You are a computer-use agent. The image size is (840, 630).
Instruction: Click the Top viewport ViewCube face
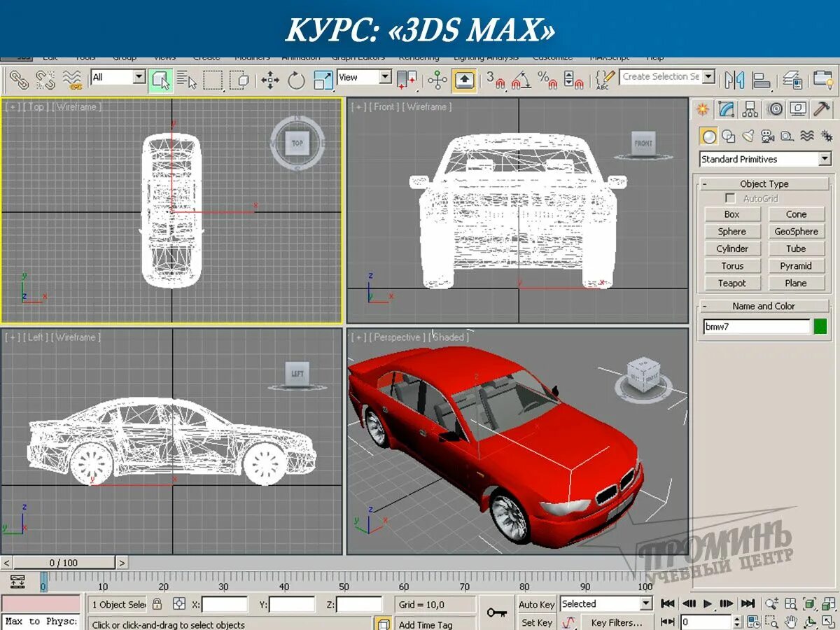click(x=297, y=143)
